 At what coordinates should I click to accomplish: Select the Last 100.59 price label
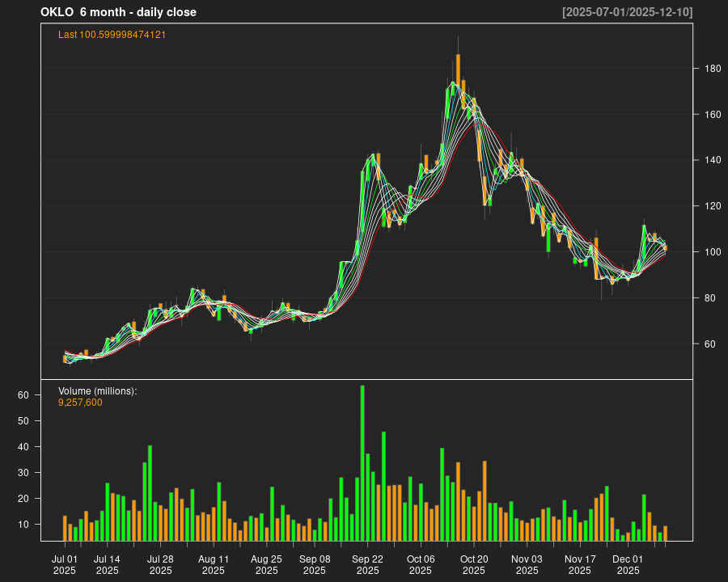click(112, 35)
